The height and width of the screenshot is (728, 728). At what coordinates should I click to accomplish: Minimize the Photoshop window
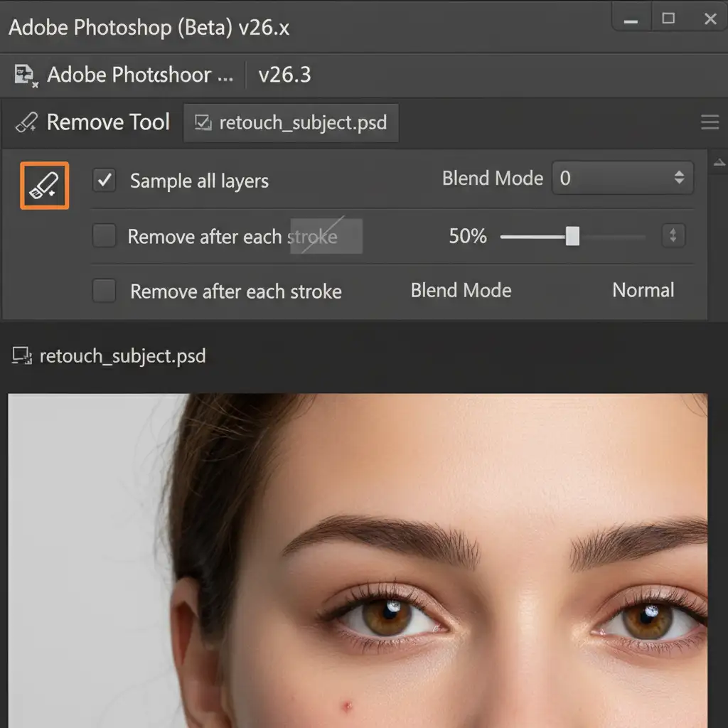click(x=629, y=19)
